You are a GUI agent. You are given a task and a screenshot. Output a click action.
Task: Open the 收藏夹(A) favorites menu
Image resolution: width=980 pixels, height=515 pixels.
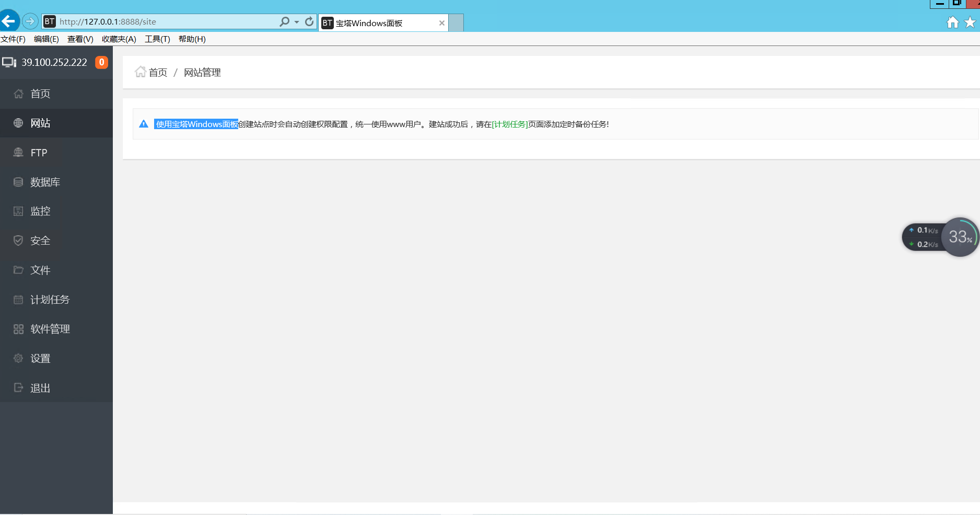(119, 39)
